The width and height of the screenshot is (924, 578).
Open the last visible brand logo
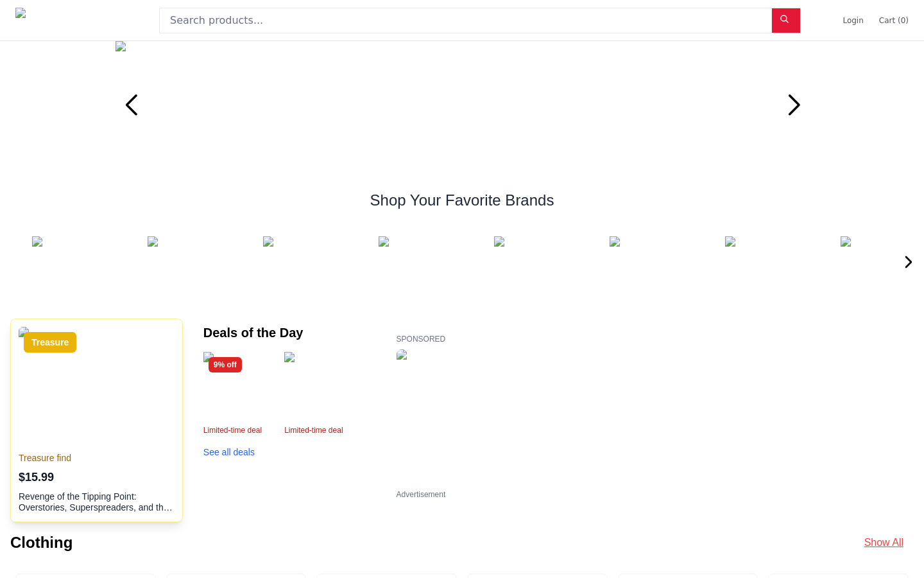[846, 241]
